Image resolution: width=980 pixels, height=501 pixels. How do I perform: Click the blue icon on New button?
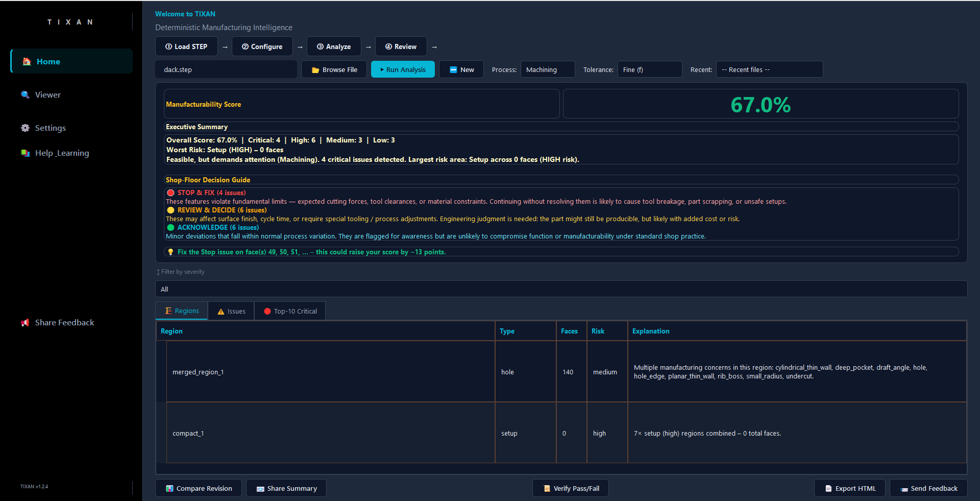click(x=453, y=70)
